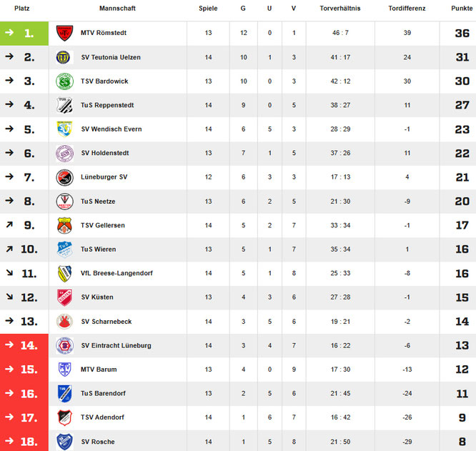
Task: Click the SV Scharnebeck club logo
Action: [x=64, y=322]
